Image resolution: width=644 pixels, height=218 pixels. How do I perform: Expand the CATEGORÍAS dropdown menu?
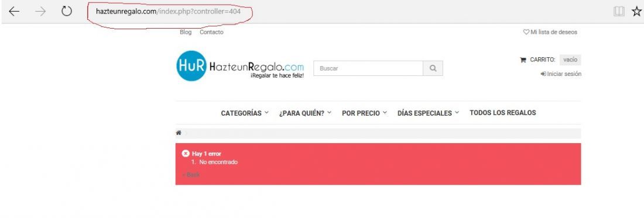click(245, 113)
